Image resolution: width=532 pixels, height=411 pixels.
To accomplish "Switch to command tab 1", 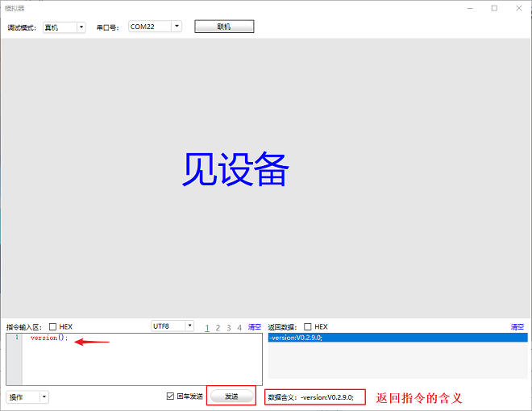I will 207,327.
